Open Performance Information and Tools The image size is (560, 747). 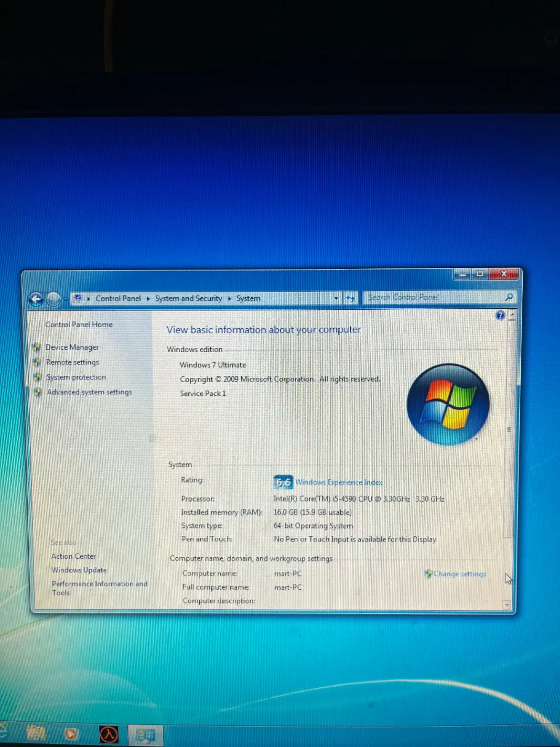[x=100, y=588]
